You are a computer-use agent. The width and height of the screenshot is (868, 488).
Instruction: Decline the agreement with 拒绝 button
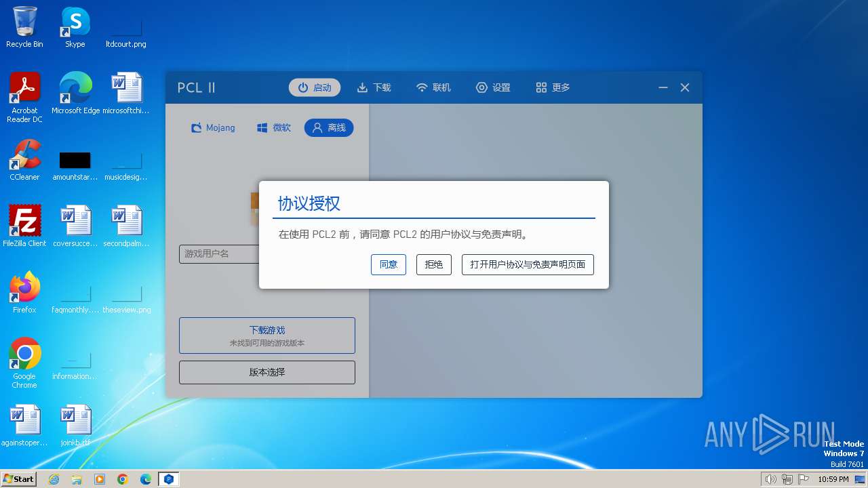pos(433,264)
